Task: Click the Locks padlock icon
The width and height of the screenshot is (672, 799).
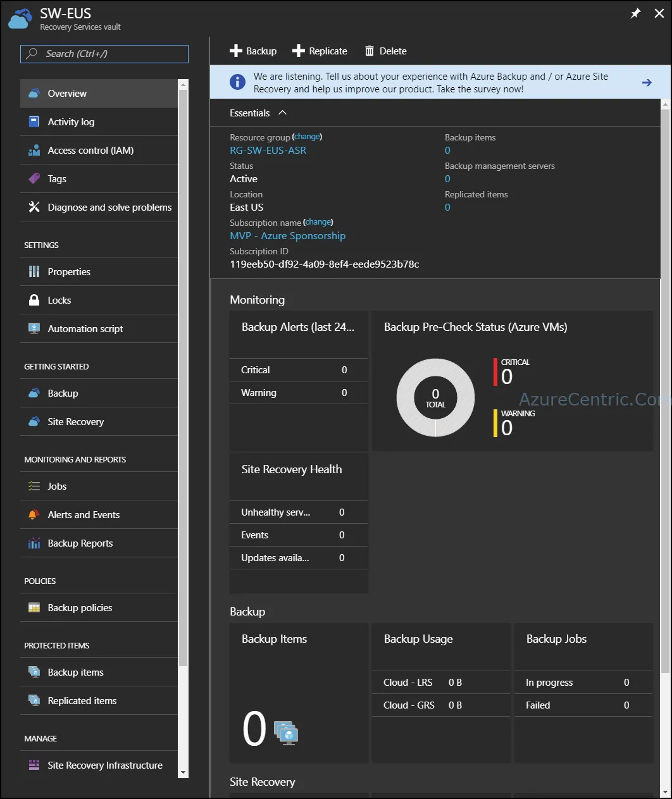Action: tap(34, 300)
